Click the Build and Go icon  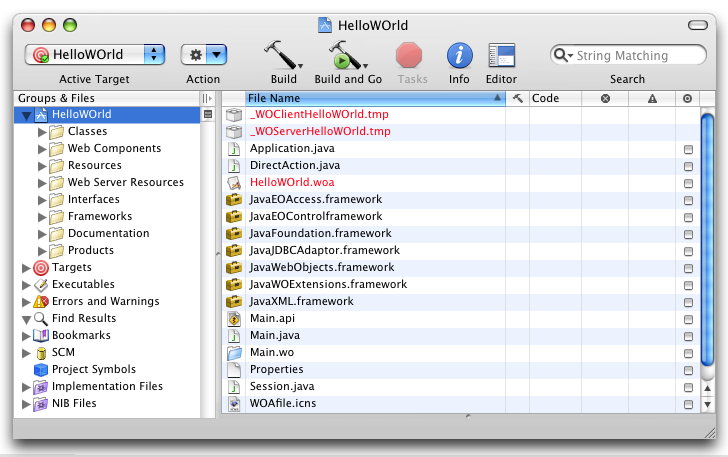click(345, 55)
